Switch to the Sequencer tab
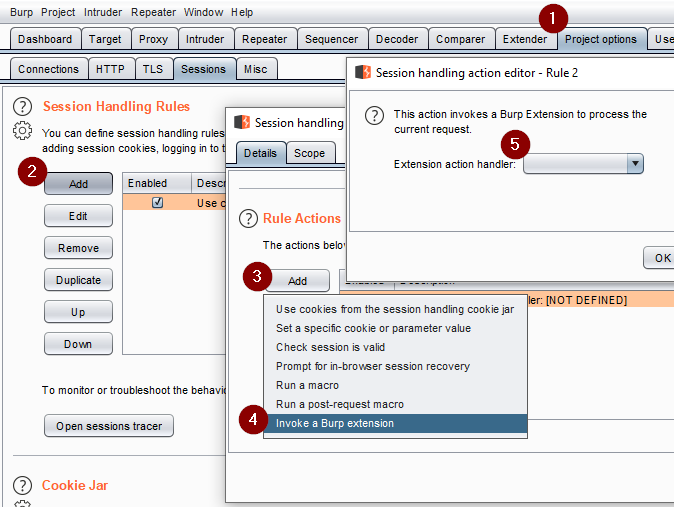674x507 pixels. [331, 39]
